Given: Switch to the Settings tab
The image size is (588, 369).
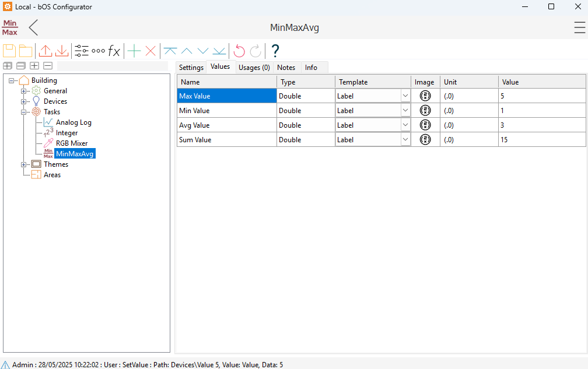Looking at the screenshot, I should point(191,68).
